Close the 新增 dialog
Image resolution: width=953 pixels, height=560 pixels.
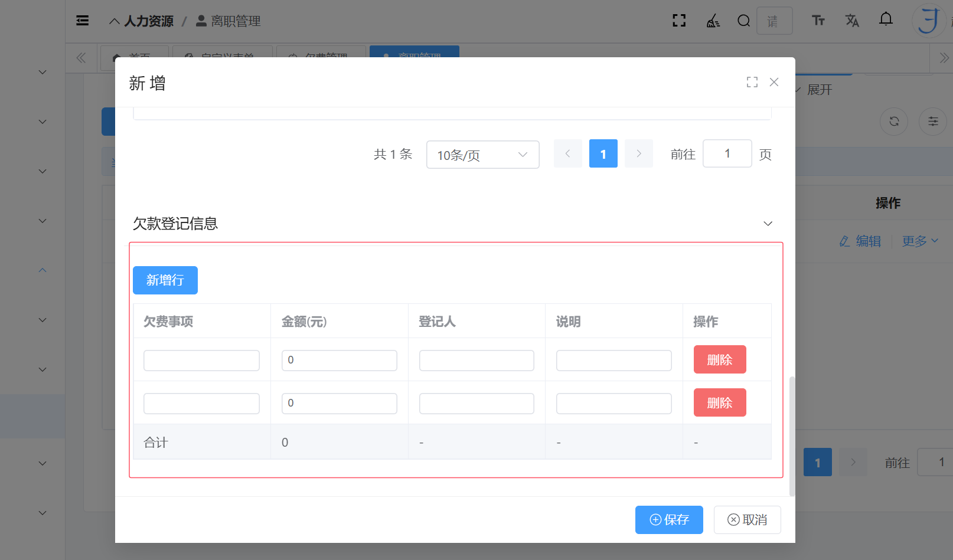tap(774, 82)
